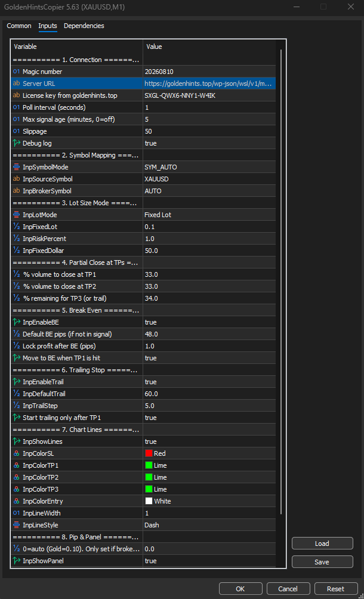Viewport: 364px width, 599px height.
Task: Click the color icon beside InpColorEntry
Action: [x=17, y=501]
